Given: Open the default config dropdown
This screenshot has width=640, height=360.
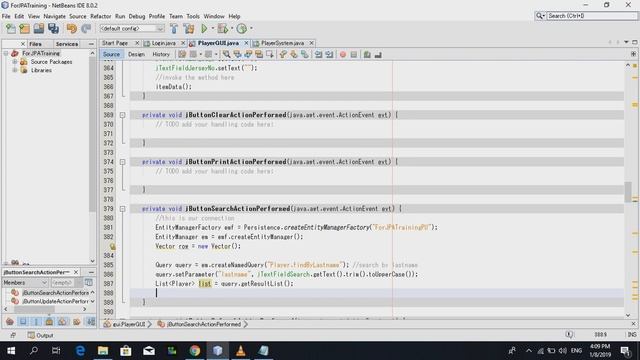Looking at the screenshot, I should coord(132,29).
